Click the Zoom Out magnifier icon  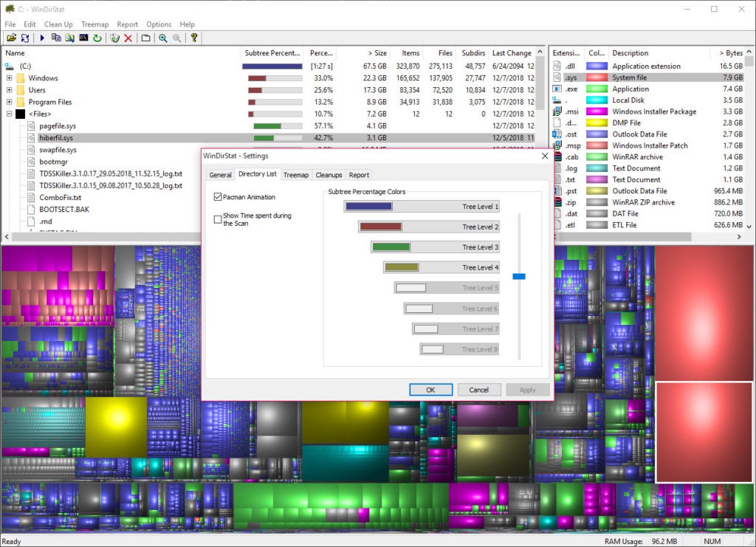pyautogui.click(x=177, y=38)
